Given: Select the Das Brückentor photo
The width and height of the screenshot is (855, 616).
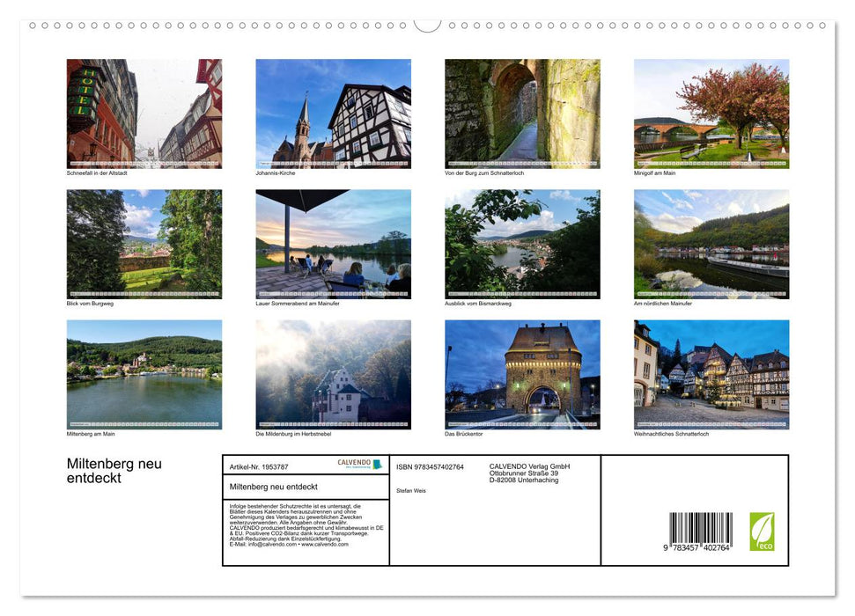Looking at the screenshot, I should click(522, 374).
